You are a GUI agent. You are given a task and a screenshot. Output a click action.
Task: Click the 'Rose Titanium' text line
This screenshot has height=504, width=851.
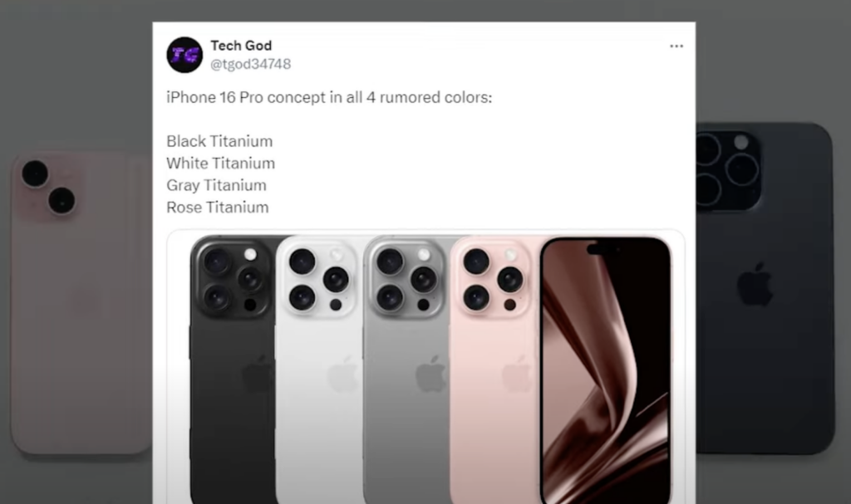(217, 208)
